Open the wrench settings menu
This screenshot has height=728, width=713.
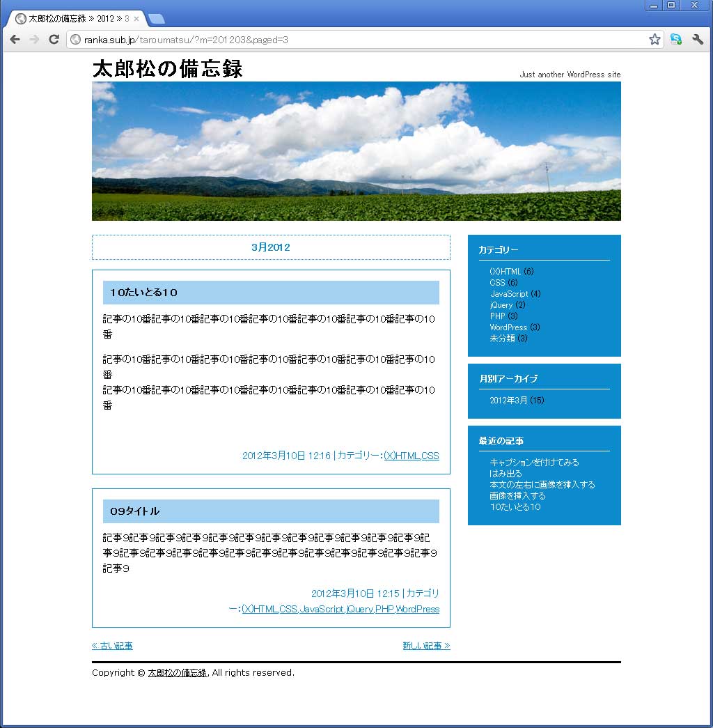click(x=697, y=40)
